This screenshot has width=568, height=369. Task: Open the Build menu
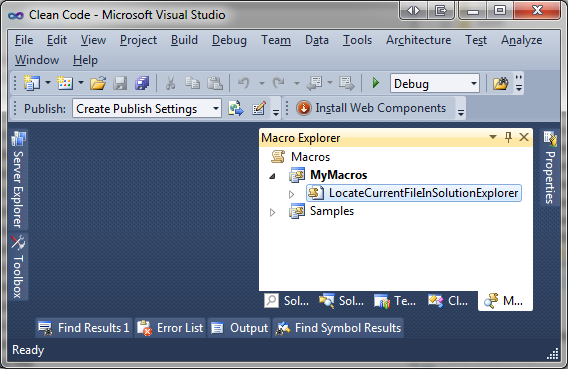(184, 40)
